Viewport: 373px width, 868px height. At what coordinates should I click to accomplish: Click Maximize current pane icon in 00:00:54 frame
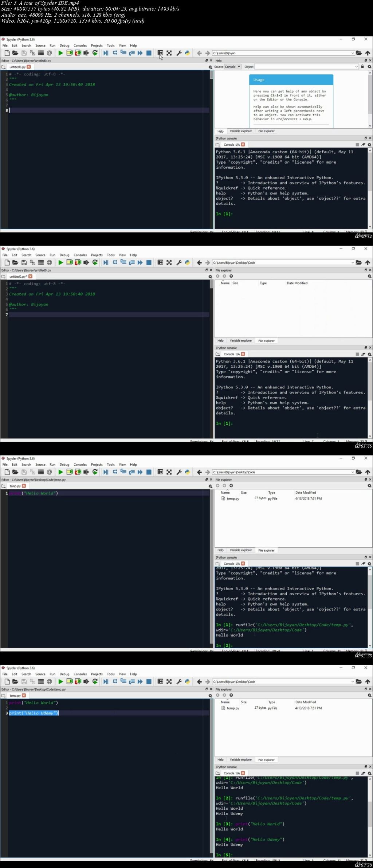[x=160, y=53]
